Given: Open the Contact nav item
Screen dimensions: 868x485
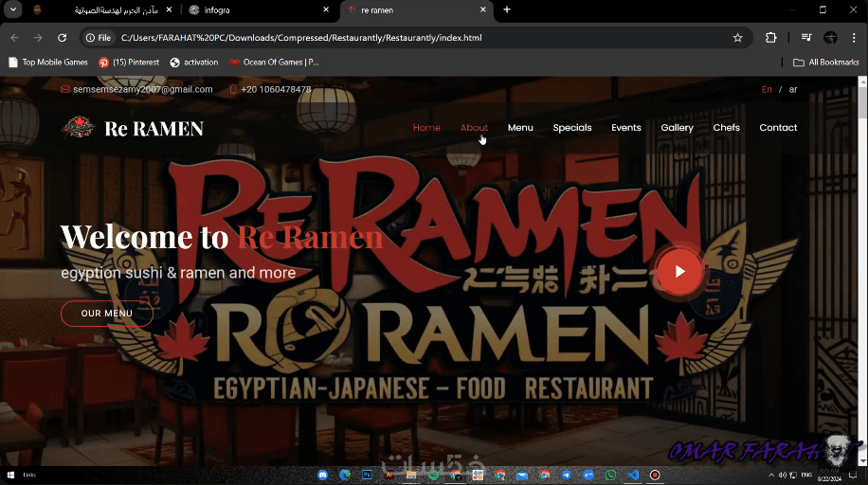Looking at the screenshot, I should 778,127.
